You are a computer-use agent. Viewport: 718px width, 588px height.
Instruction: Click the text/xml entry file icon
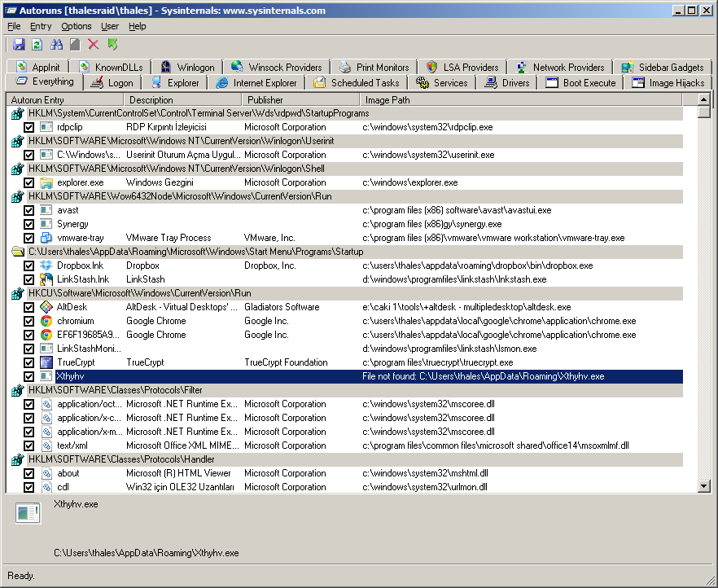click(46, 445)
